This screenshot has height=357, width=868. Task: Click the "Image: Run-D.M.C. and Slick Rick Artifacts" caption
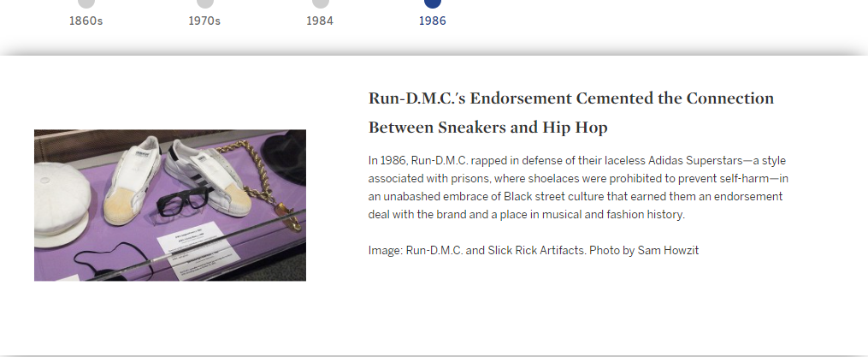(477, 251)
